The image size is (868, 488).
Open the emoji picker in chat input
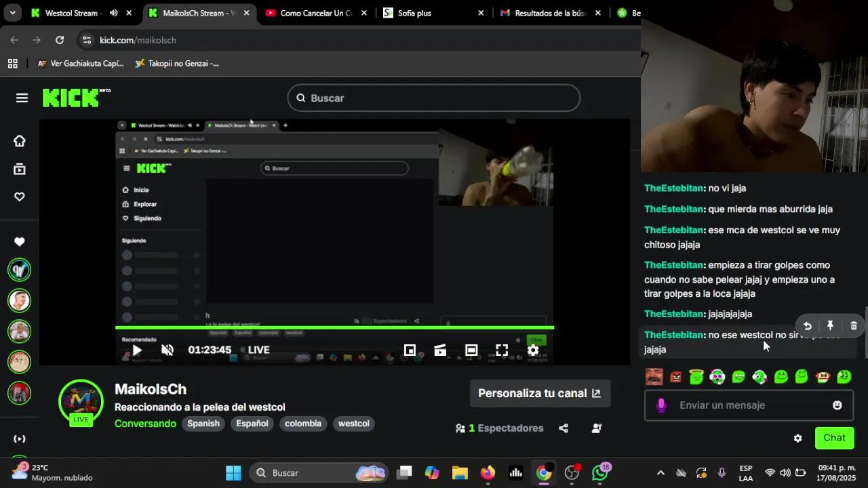[837, 405]
